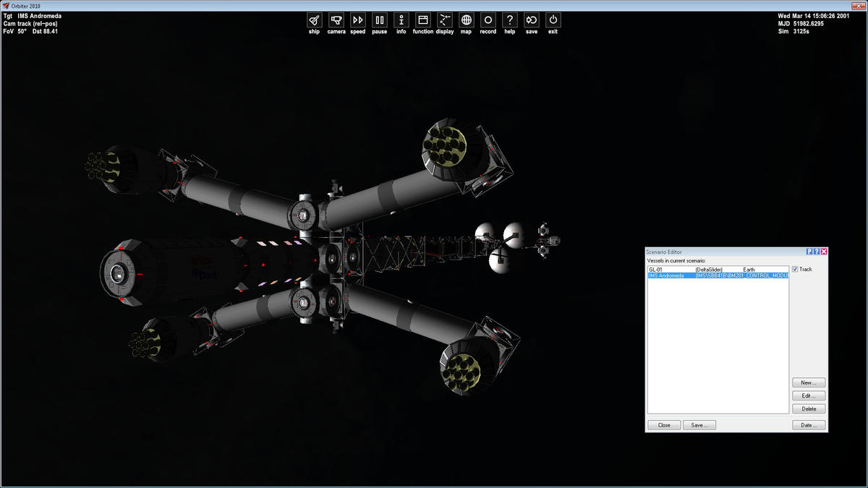Click the Close button in Scenario Editor
Viewport: 868px width, 488px height.
pos(664,425)
